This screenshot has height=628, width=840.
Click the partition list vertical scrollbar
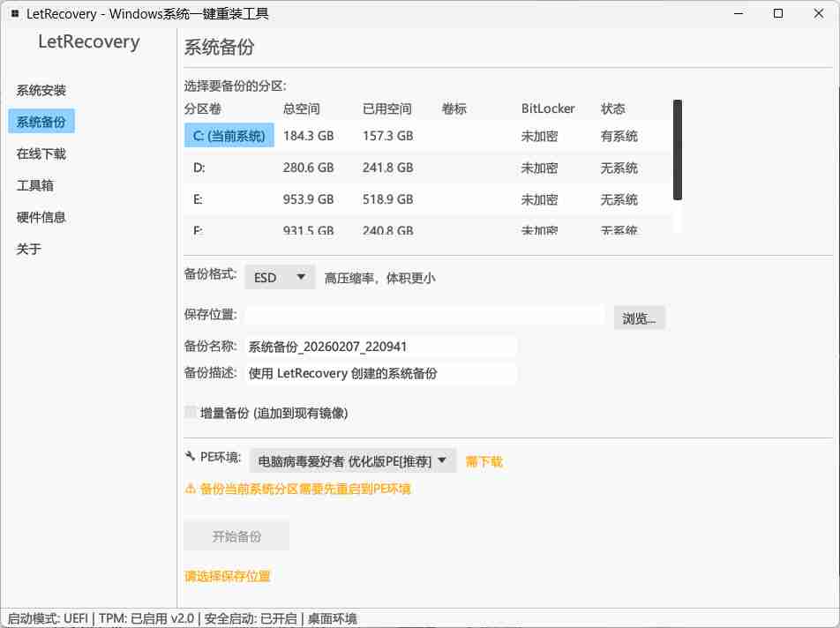pos(678,150)
